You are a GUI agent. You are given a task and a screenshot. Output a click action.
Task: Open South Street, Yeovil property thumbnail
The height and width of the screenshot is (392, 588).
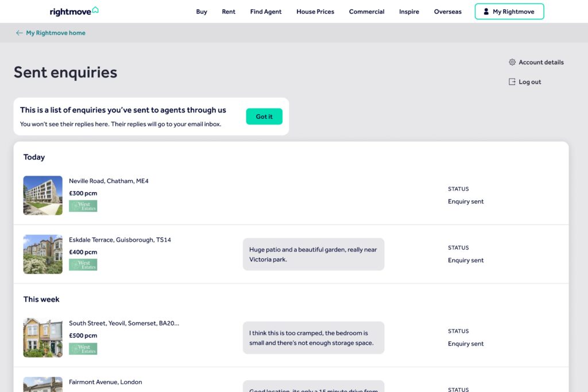[x=42, y=337]
